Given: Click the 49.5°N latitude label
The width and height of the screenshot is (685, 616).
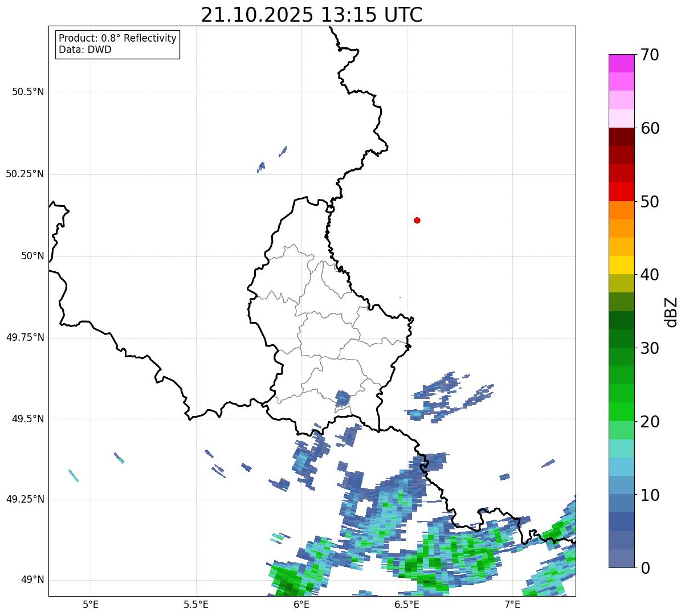Looking at the screenshot, I should coord(28,419).
